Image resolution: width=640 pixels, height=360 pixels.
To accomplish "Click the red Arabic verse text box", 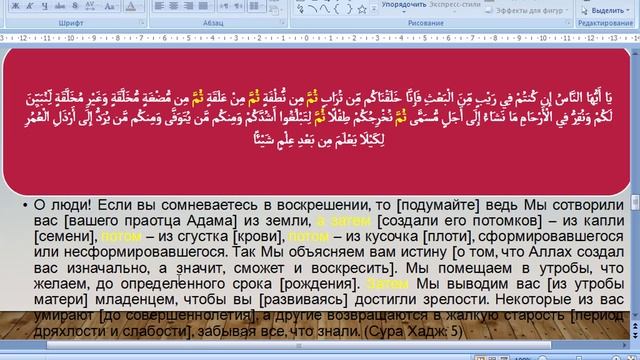I will [x=316, y=121].
